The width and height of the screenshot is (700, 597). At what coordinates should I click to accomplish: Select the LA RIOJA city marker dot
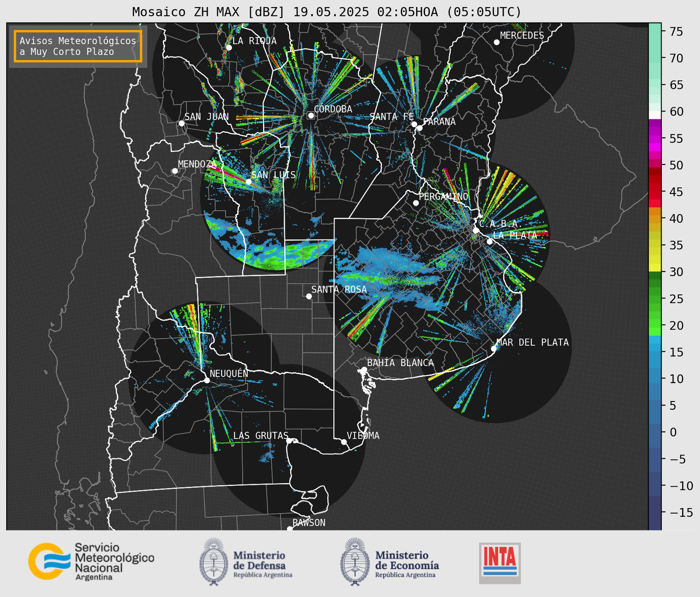(x=229, y=48)
